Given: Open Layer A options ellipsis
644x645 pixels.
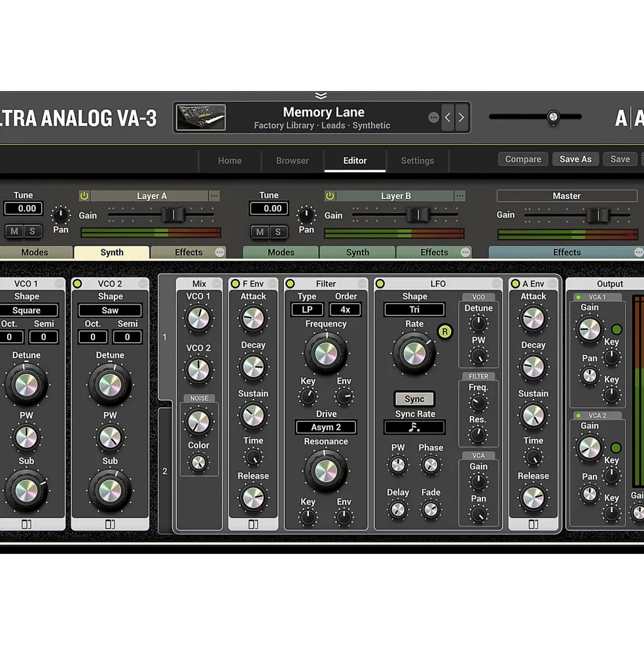Looking at the screenshot, I should 214,196.
